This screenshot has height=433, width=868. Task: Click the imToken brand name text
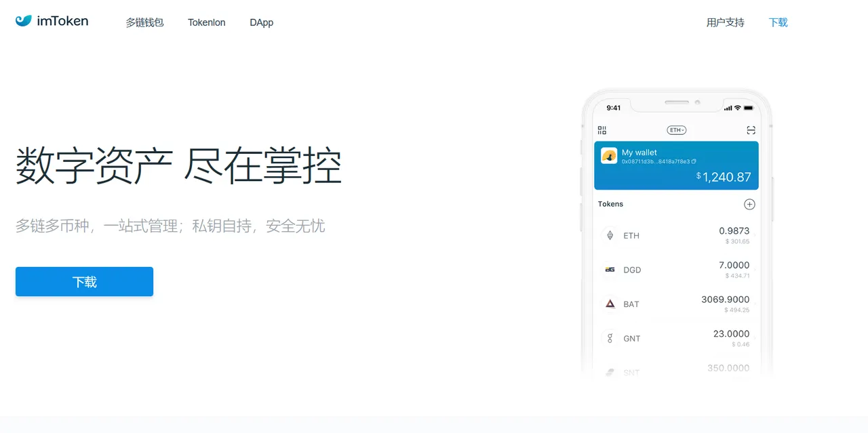(62, 21)
